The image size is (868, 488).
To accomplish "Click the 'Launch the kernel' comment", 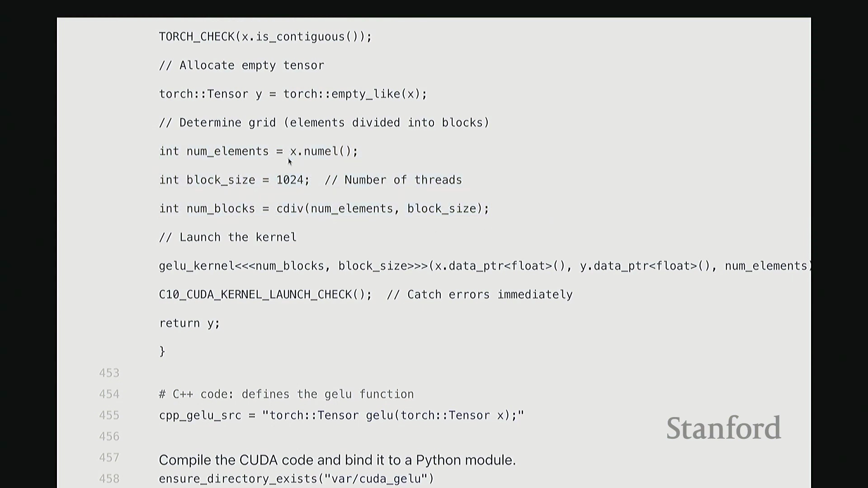I will 227,237.
